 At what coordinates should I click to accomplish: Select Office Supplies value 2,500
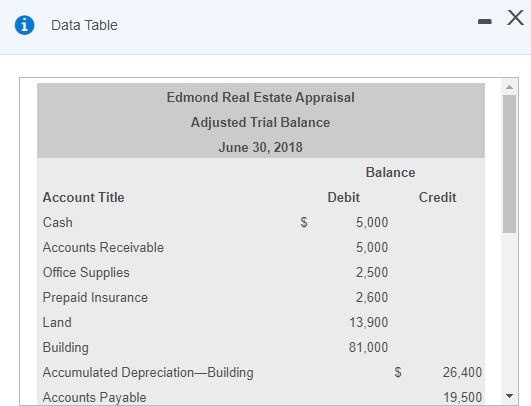372,273
